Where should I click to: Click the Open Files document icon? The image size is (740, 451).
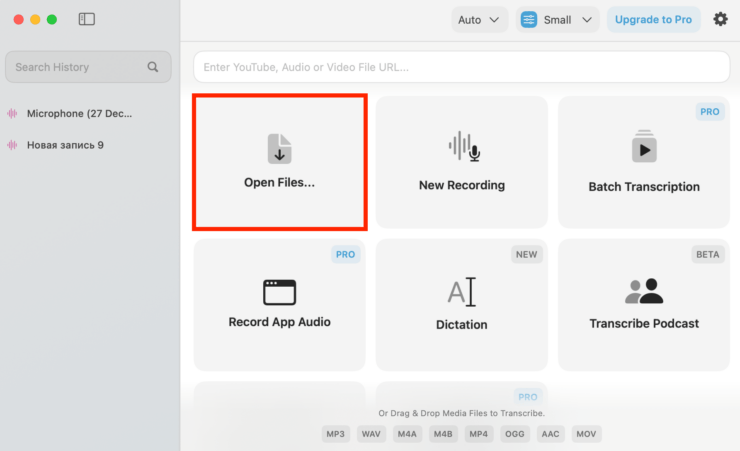point(279,149)
